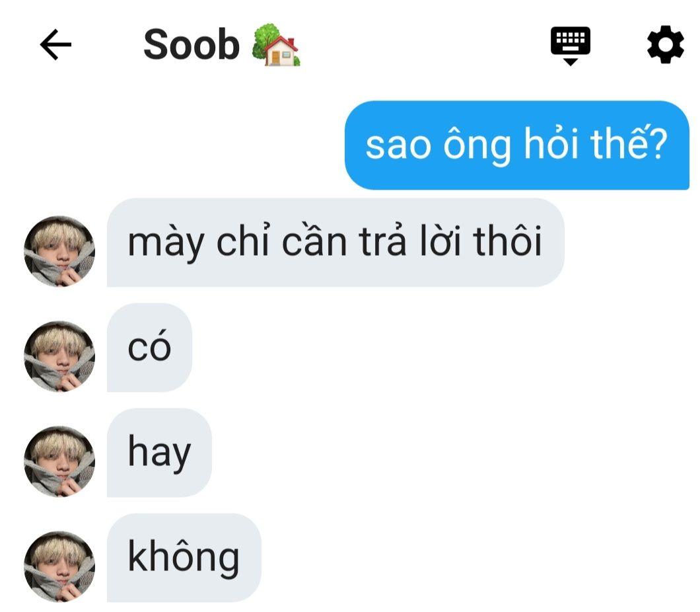Click the word 'thôi' in gray message

[x=508, y=241]
